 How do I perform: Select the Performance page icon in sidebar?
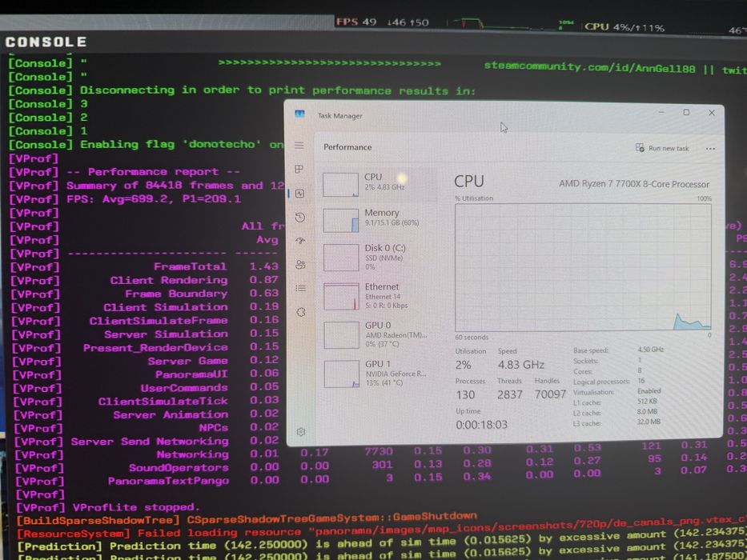[299, 194]
